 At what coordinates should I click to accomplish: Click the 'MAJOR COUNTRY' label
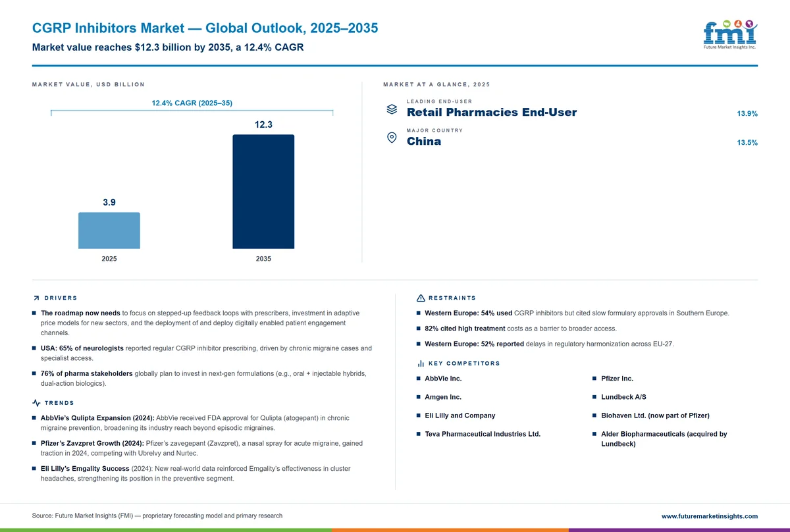point(434,130)
